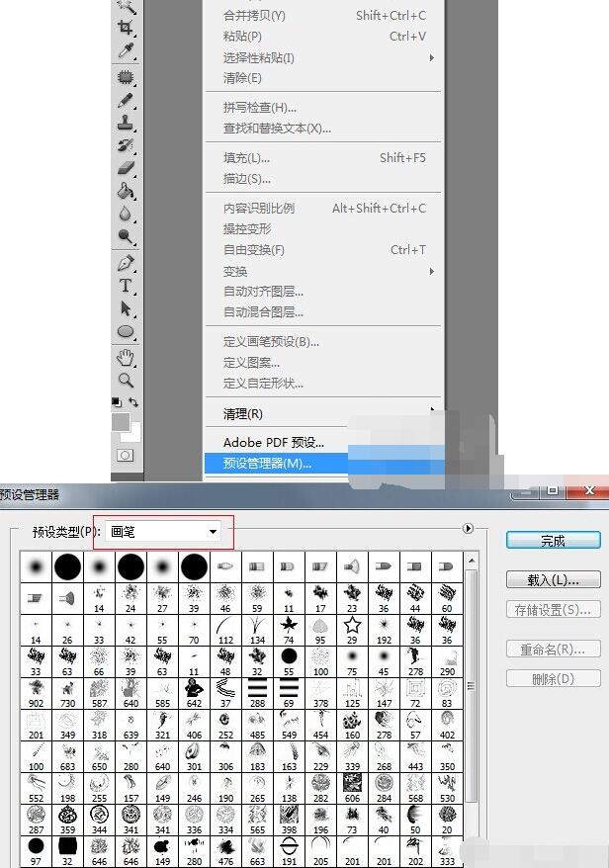The width and height of the screenshot is (609, 868).
Task: Select the Brush tool in toolbar
Action: coord(127,100)
